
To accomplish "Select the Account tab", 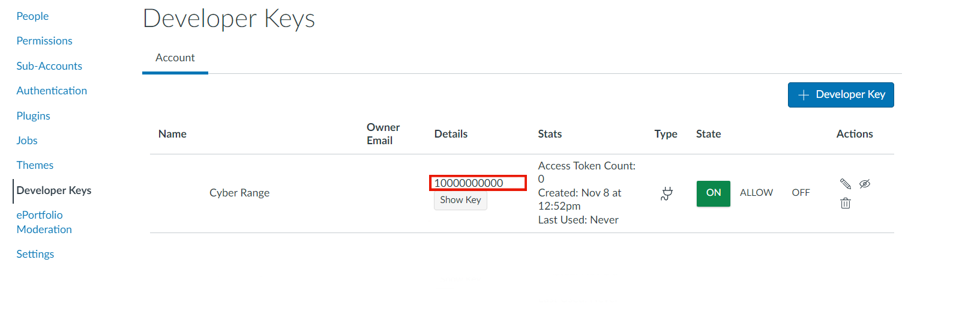I will (175, 58).
